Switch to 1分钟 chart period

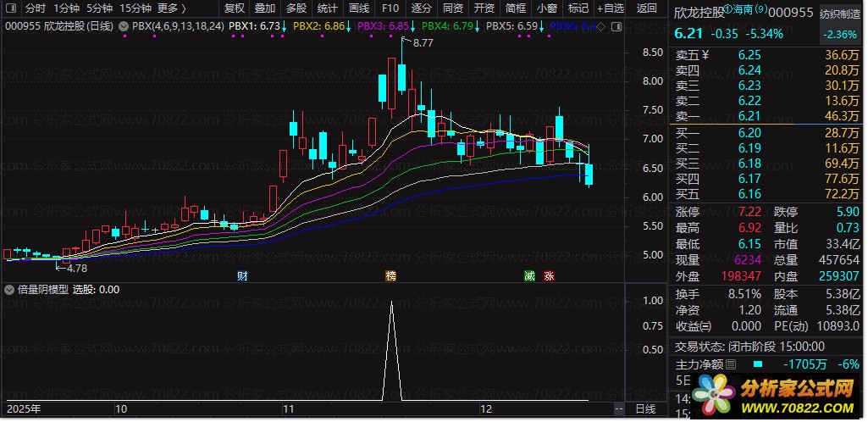66,8
